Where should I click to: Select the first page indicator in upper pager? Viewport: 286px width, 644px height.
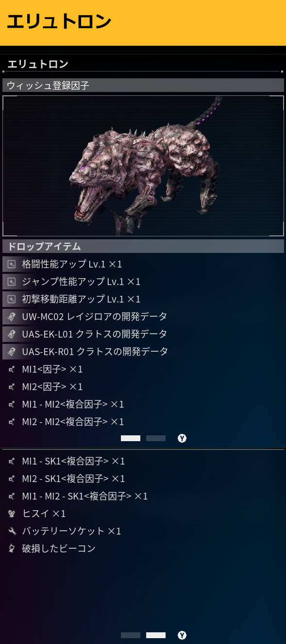point(131,438)
